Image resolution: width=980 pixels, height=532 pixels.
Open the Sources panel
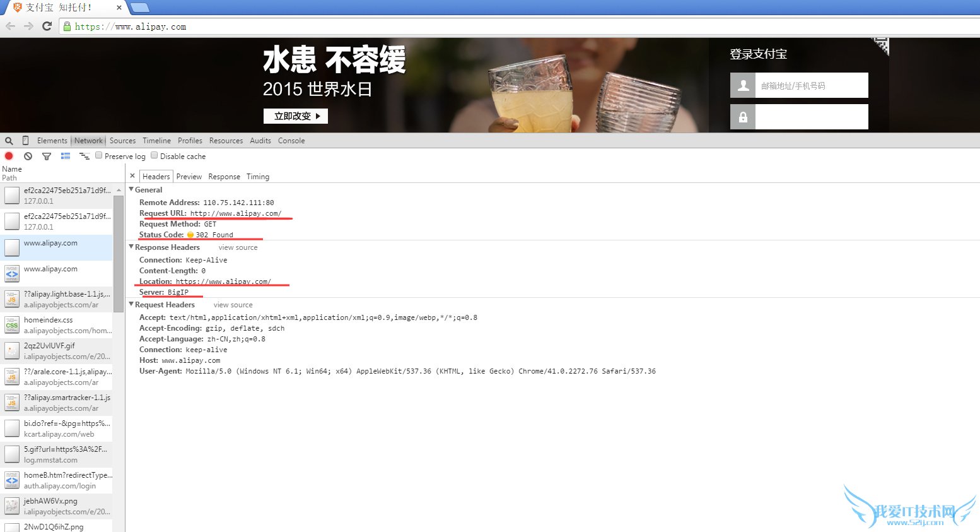122,141
